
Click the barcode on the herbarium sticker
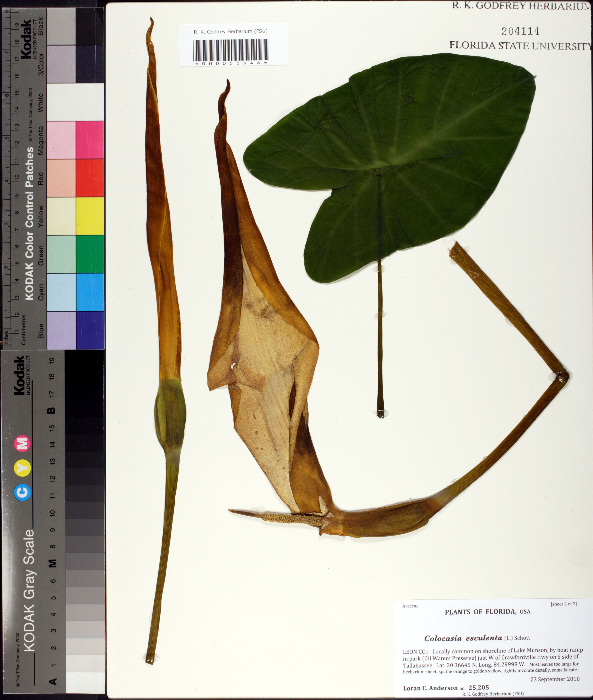(231, 50)
